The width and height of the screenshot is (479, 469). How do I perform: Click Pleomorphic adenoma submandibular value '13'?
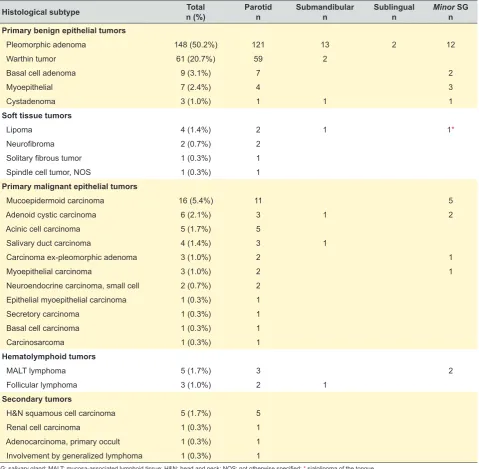pyautogui.click(x=325, y=45)
